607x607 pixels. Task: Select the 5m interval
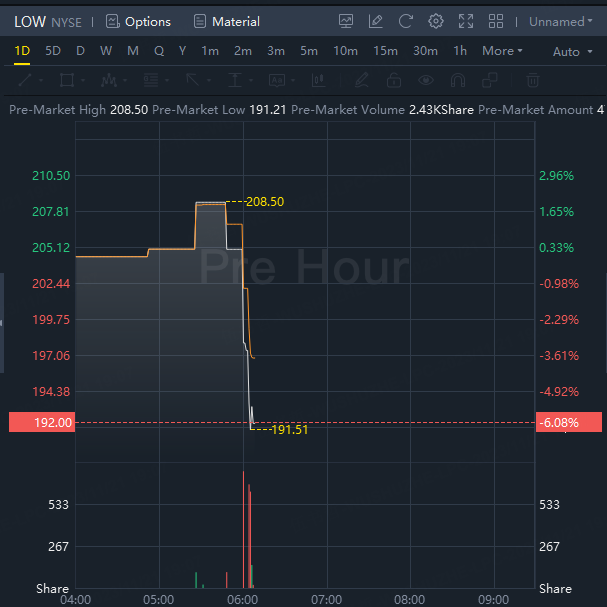pos(309,51)
